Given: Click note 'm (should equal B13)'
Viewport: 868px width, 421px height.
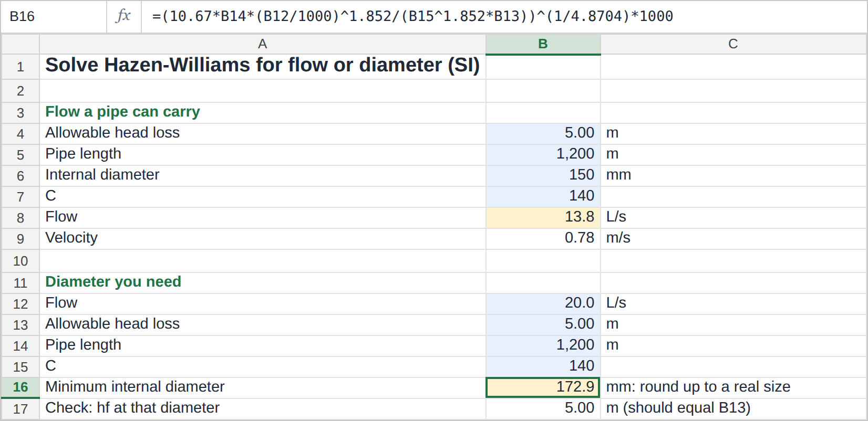Looking at the screenshot, I should click(678, 408).
